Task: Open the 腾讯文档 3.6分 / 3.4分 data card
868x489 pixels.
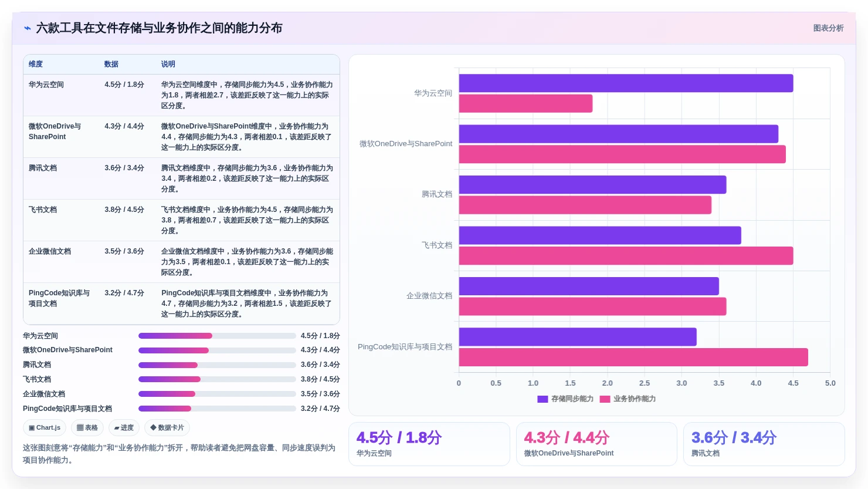Action: click(x=764, y=444)
